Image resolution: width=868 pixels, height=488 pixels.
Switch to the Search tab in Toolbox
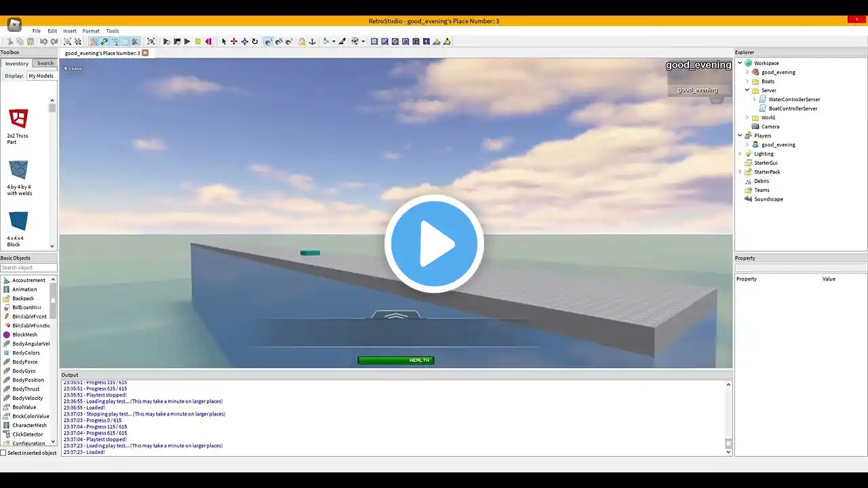tap(45, 63)
